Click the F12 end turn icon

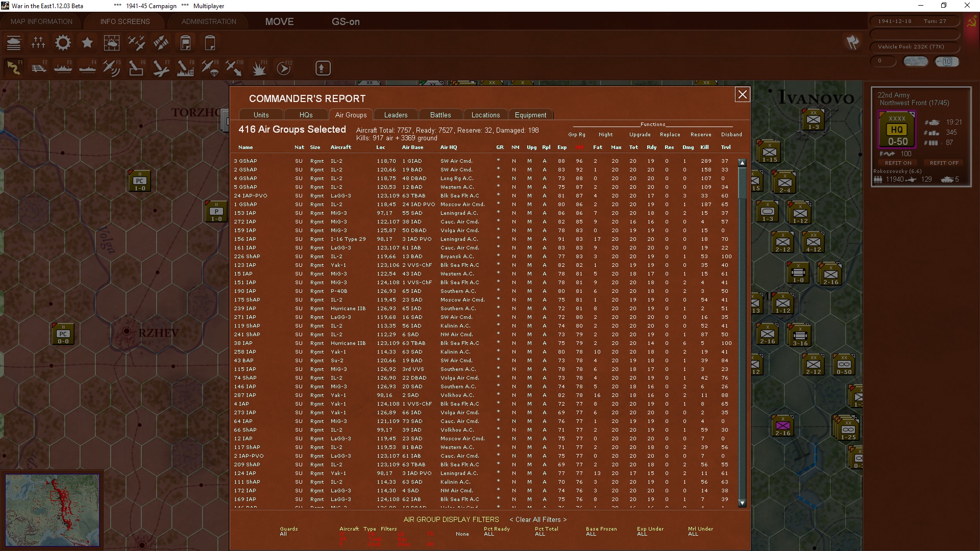pyautogui.click(x=283, y=68)
